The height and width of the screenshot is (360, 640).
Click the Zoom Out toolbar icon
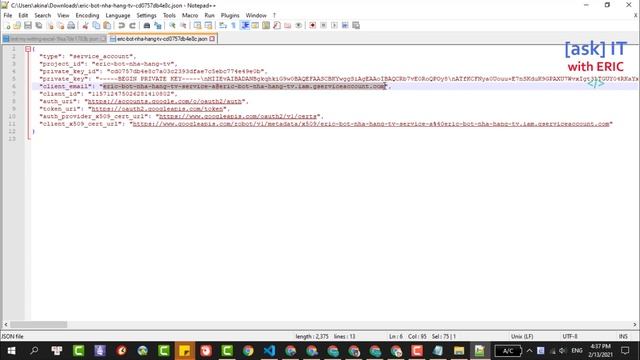183,25
